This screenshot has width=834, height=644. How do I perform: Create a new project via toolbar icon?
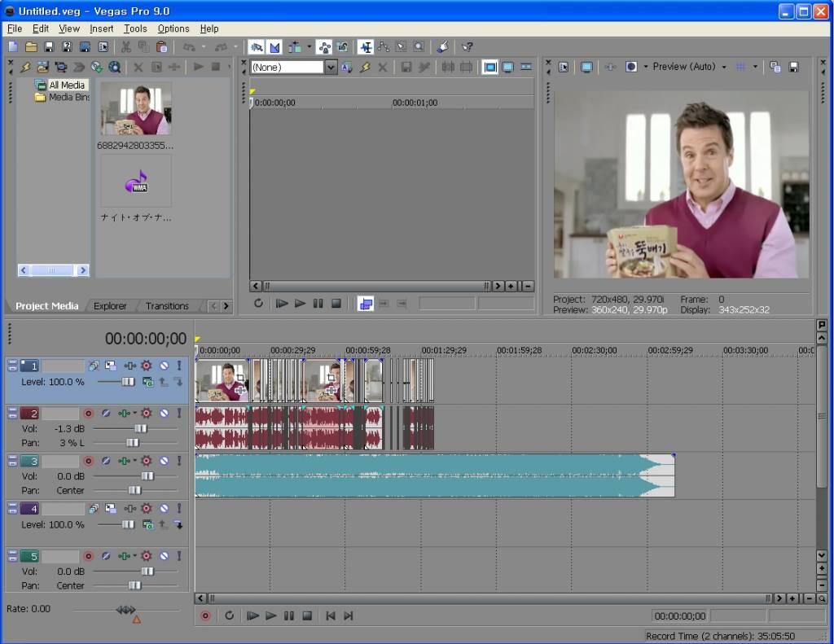click(x=13, y=47)
